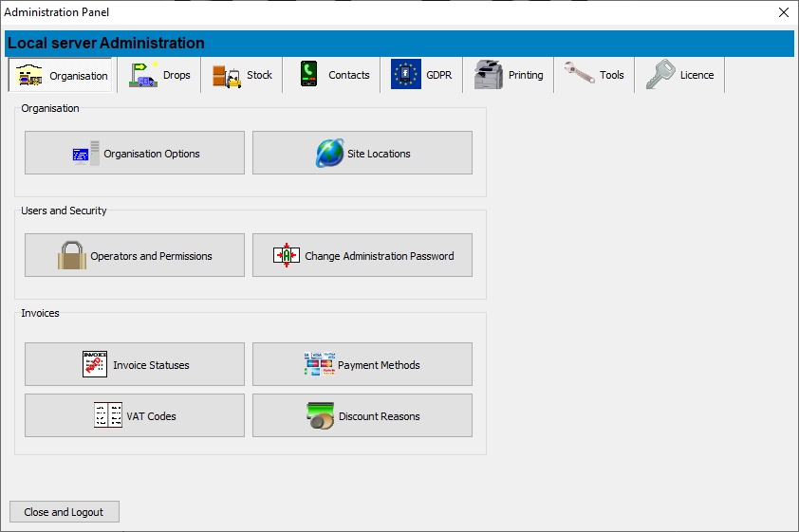Click the Invoices group label
Viewport: 799px width, 532px height.
40,313
